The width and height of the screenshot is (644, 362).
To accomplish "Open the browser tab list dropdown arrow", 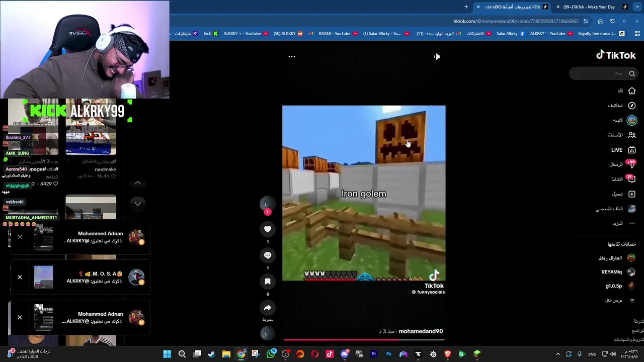I will click(x=637, y=7).
